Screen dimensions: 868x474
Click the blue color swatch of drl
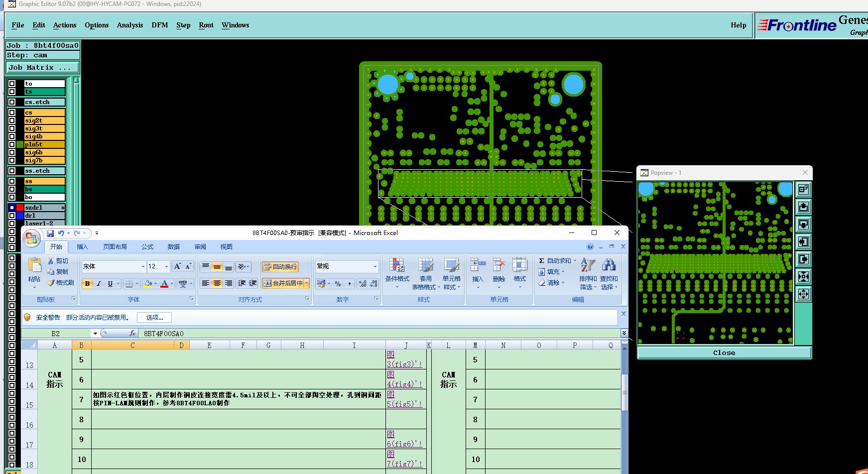(x=20, y=216)
